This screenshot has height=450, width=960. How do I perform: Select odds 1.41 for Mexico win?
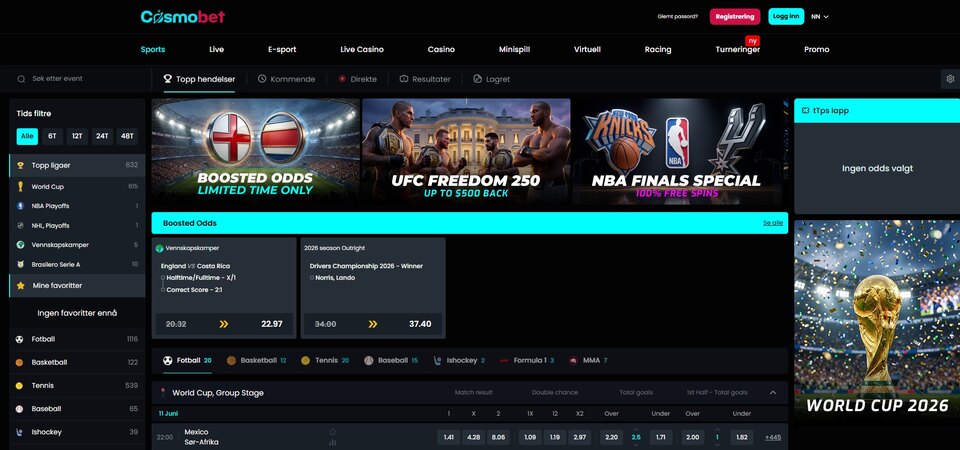click(x=449, y=437)
